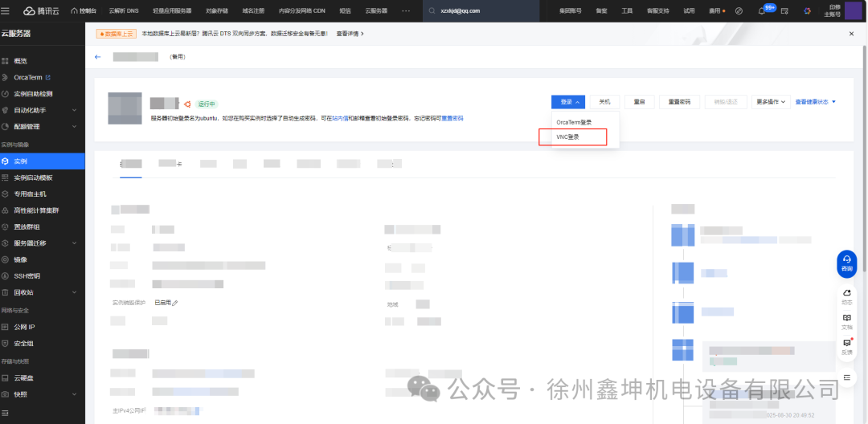Click the panel icon beside the bell
Viewport: 868px width, 424px height.
coord(784,10)
